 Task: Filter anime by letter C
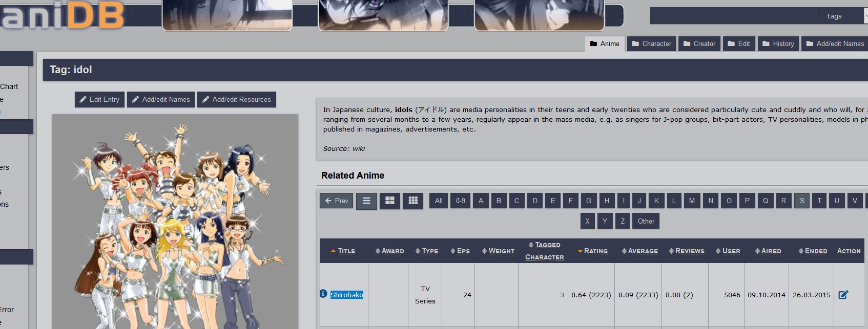click(x=516, y=201)
